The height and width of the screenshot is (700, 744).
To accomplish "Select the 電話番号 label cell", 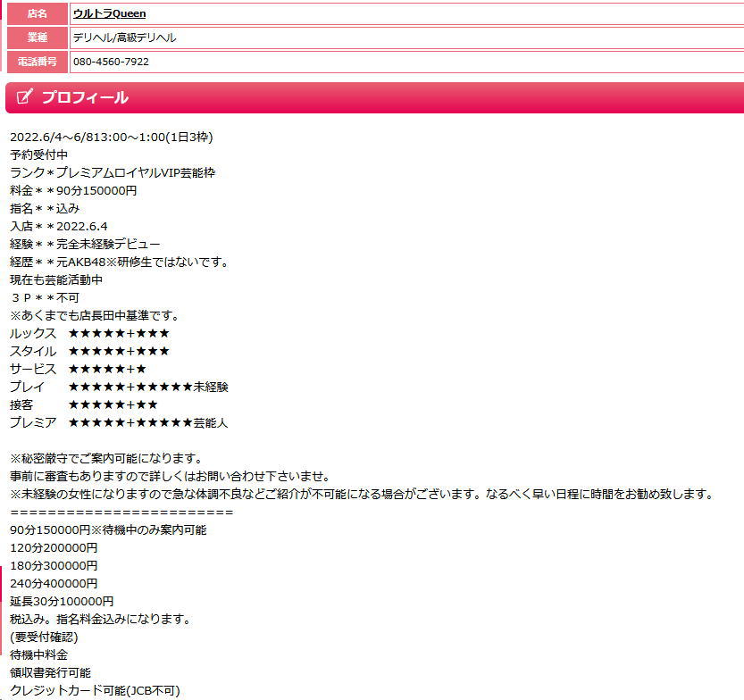I will (37, 62).
